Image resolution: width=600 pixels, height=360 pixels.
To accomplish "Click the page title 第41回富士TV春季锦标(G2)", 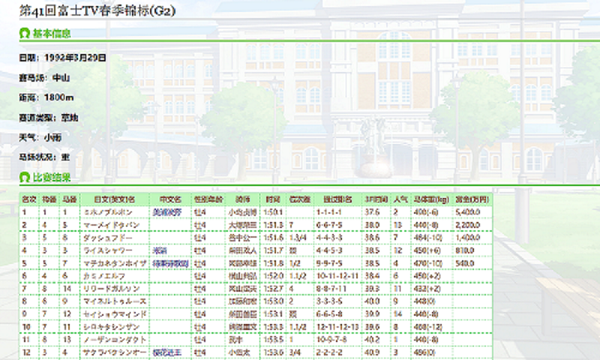I will click(97, 10).
